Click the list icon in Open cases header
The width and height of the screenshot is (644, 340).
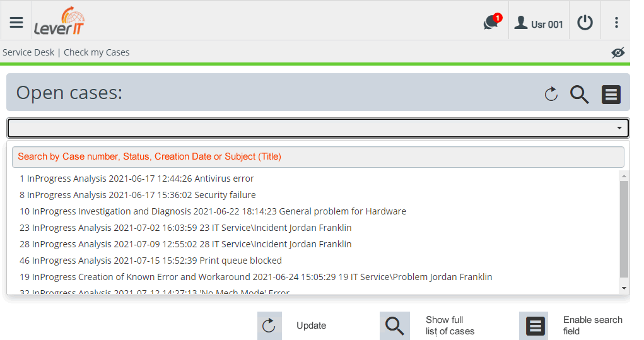point(611,95)
